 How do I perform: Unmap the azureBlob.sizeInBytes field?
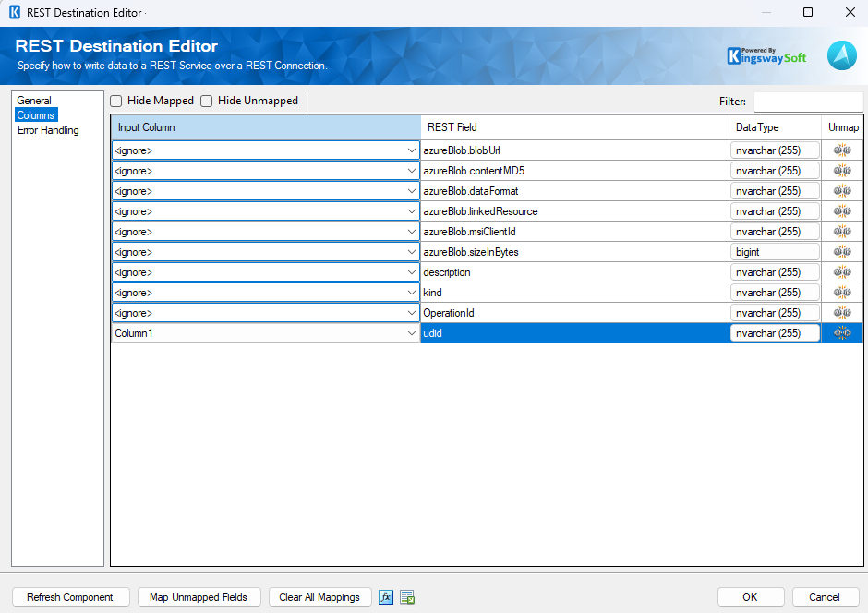(x=842, y=252)
